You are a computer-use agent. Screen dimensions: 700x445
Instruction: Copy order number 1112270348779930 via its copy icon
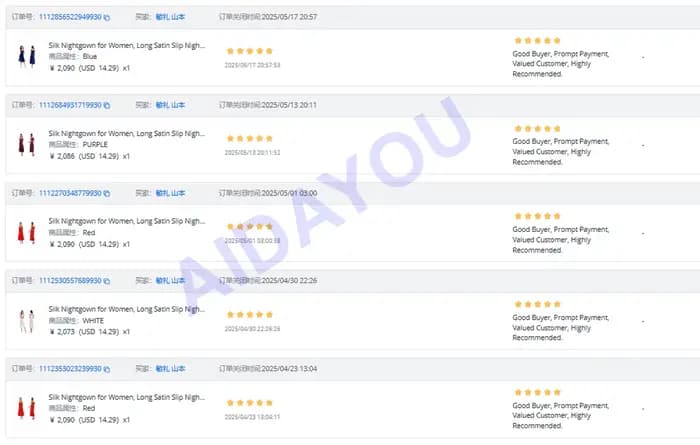pyautogui.click(x=107, y=193)
